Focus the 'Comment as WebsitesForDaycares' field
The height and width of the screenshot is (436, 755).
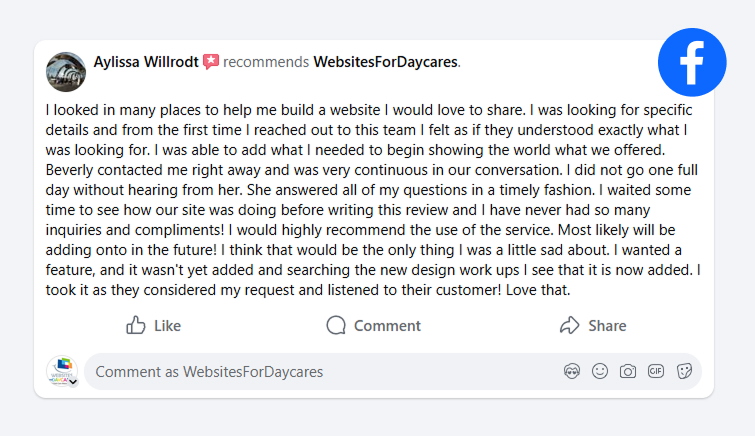tap(320, 372)
